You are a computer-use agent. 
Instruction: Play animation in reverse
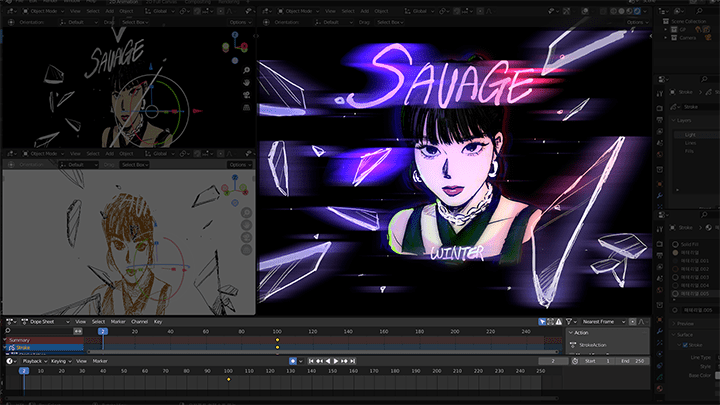pyautogui.click(x=327, y=361)
